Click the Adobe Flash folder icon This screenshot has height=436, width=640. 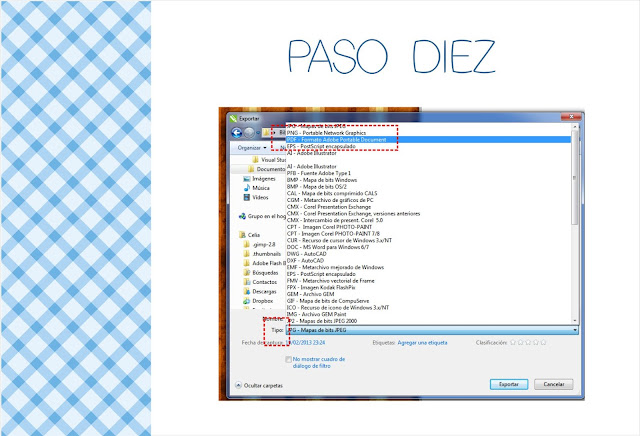click(247, 263)
